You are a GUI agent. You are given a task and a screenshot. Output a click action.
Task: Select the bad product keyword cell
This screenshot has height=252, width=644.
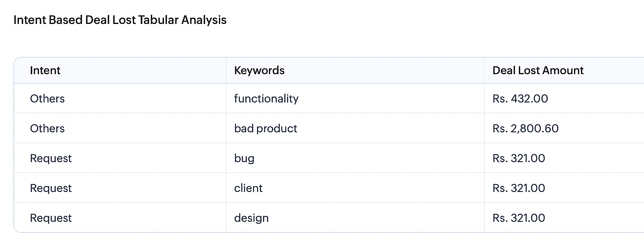(x=265, y=128)
